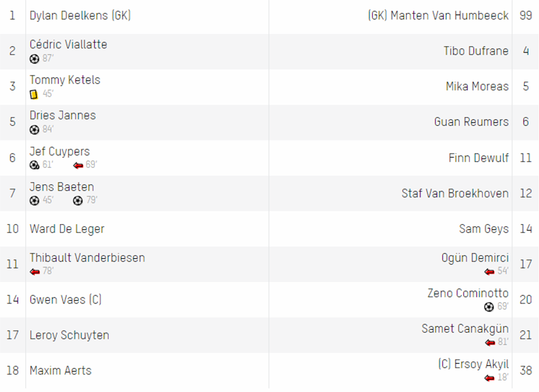
Task: Click Zeno Cominotto's goal ball icon
Action: tap(489, 307)
